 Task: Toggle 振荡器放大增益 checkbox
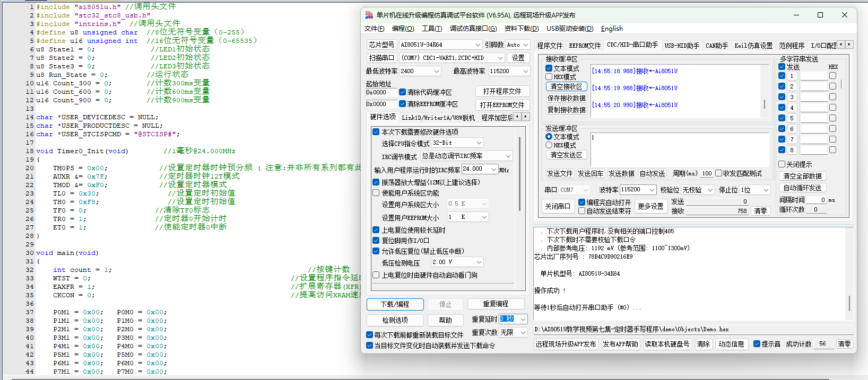tap(376, 182)
